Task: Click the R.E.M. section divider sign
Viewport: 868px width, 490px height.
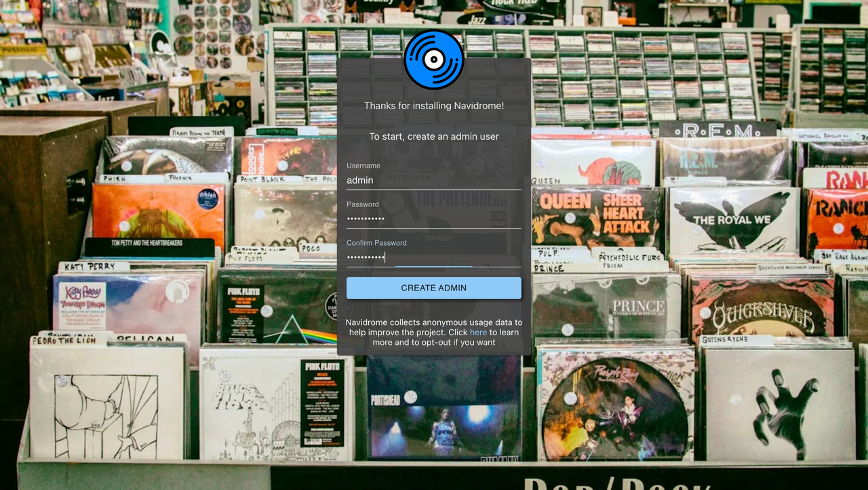Action: point(717,130)
